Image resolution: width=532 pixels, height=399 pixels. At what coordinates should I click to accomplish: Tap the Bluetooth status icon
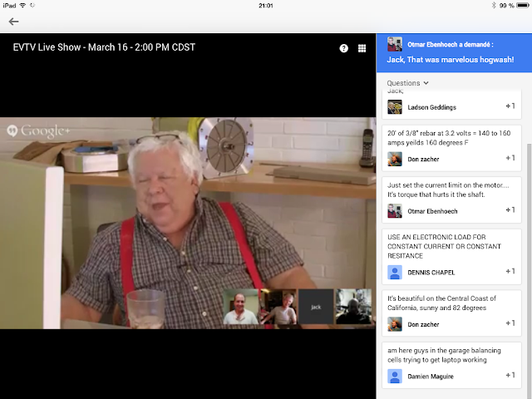pos(493,6)
